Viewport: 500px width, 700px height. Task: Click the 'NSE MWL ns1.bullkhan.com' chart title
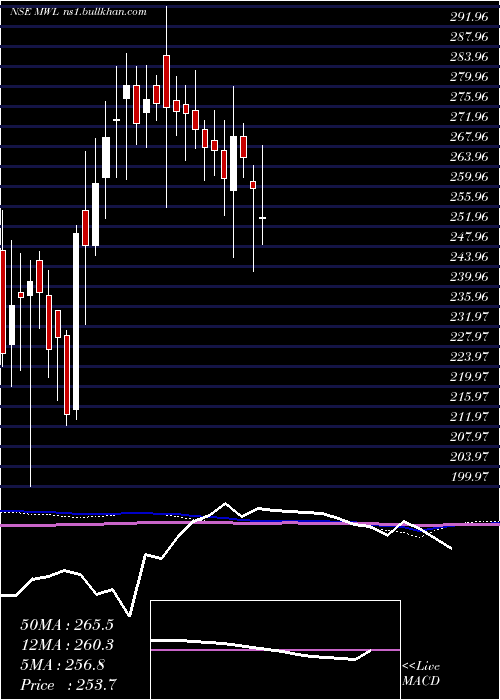78,12
